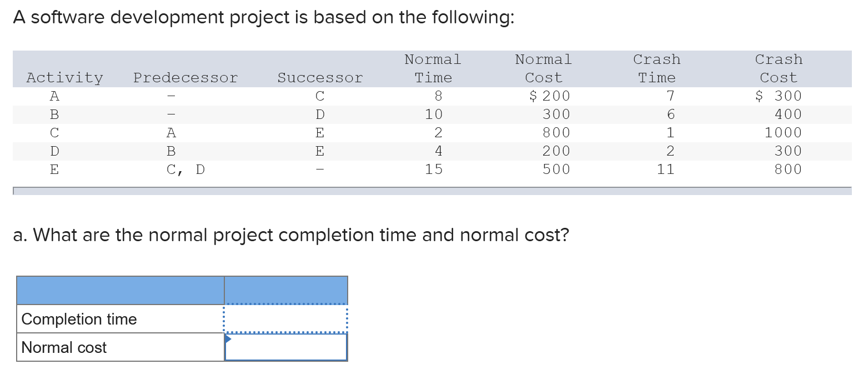Screen dimensions: 868x384
Task: Click the Normal Time column header
Action: tap(433, 68)
